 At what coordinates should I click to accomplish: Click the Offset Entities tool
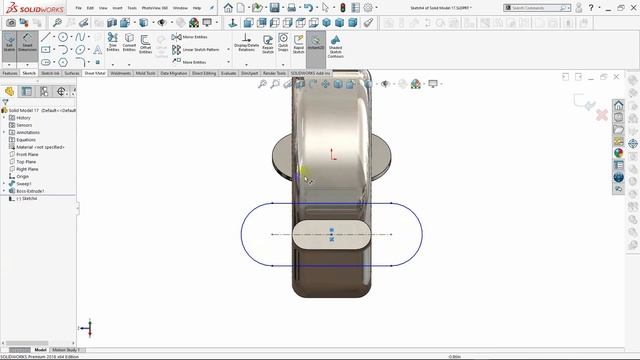click(145, 44)
